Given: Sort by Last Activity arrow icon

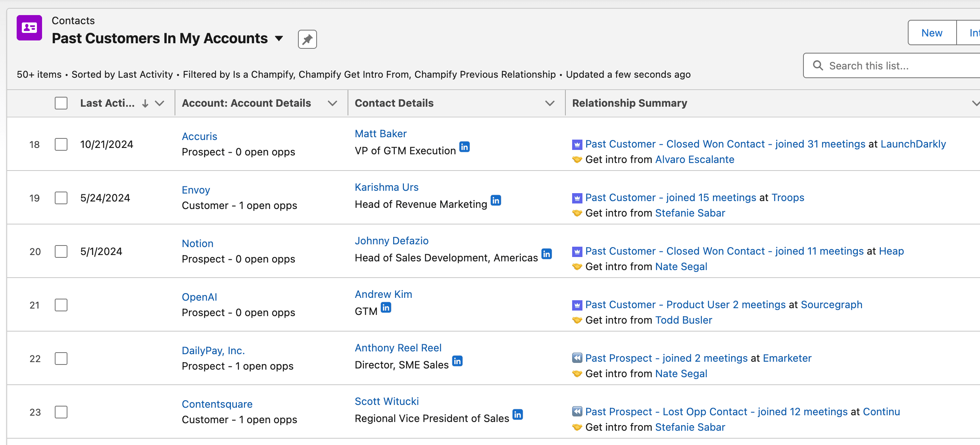Looking at the screenshot, I should (x=145, y=104).
